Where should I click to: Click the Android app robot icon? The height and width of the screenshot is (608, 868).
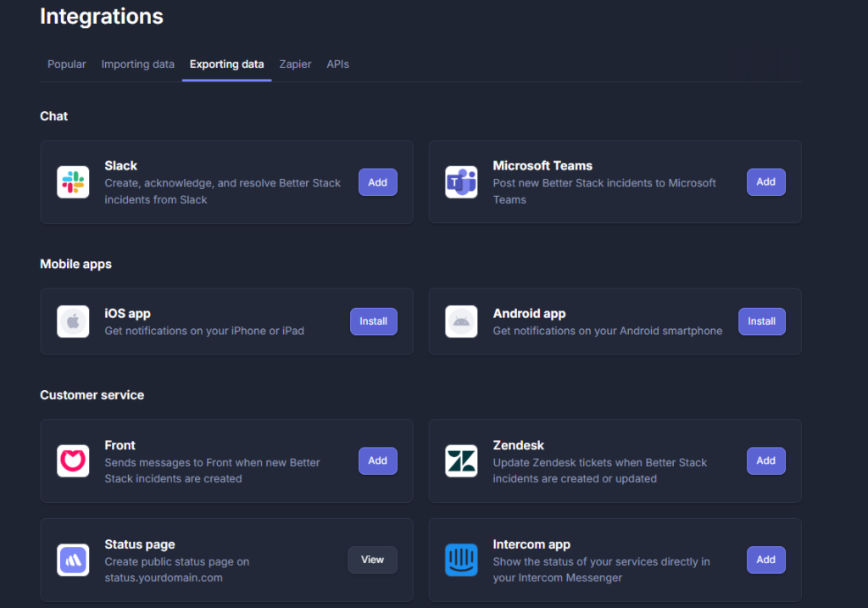pyautogui.click(x=461, y=321)
